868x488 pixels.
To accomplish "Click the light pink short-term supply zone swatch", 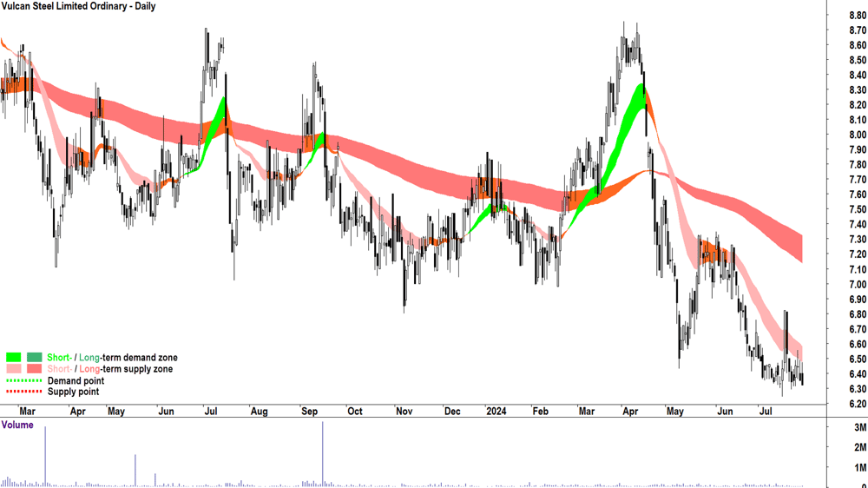I will click(14, 369).
